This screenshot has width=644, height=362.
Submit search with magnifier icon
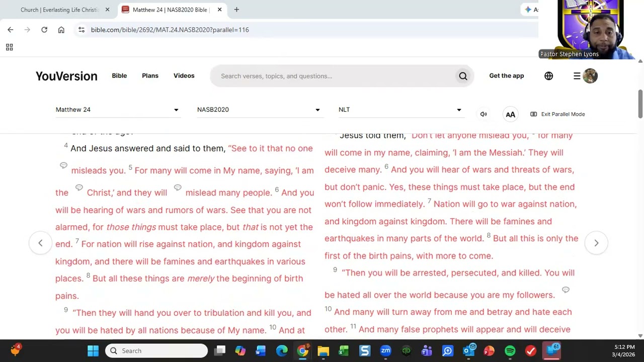coord(463,76)
